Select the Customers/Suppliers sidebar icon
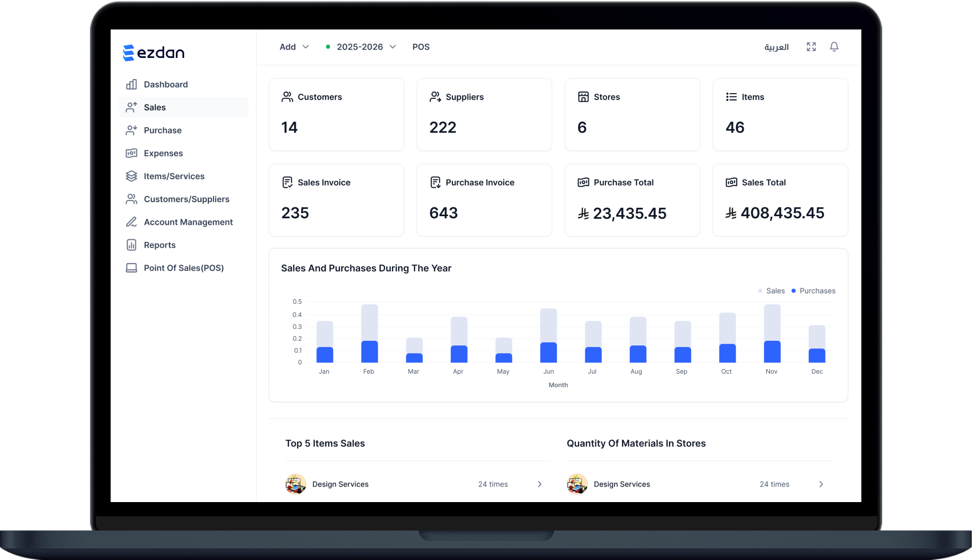The height and width of the screenshot is (560, 972). (x=132, y=199)
